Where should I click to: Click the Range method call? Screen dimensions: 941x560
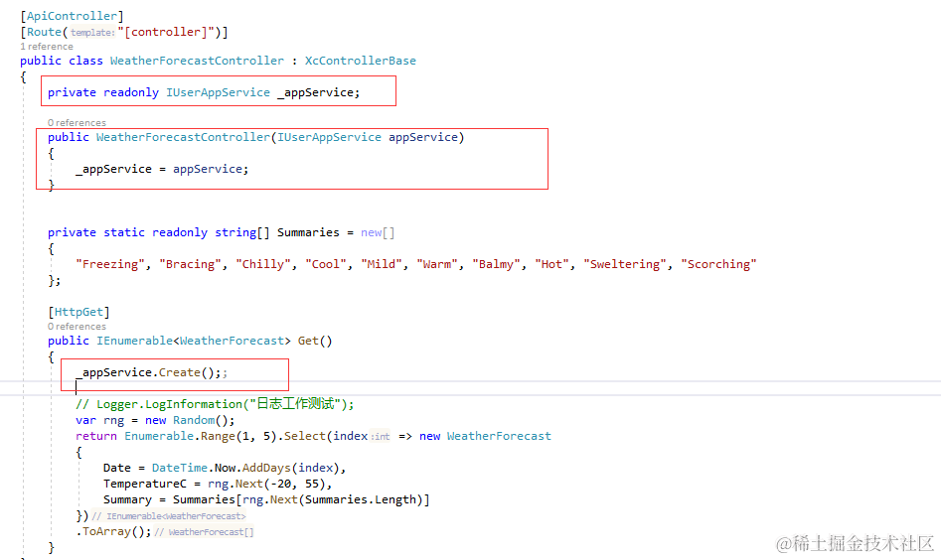point(218,436)
